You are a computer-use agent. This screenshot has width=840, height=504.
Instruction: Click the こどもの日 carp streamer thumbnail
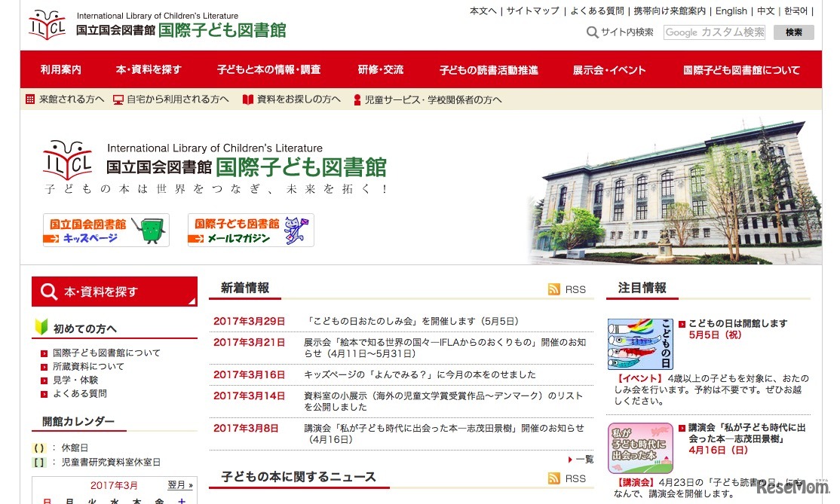click(x=640, y=344)
